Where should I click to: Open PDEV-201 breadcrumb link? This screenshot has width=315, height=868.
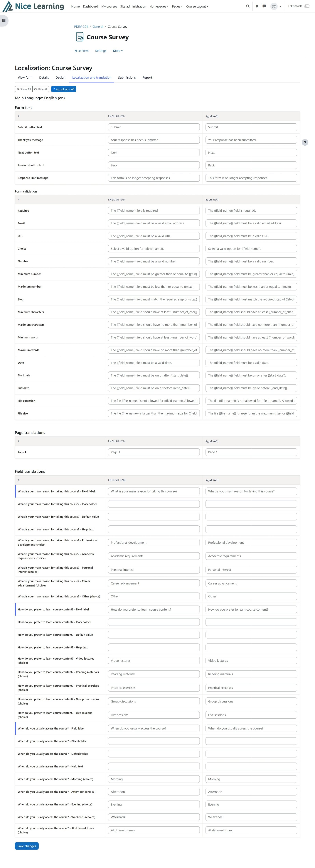pos(81,27)
